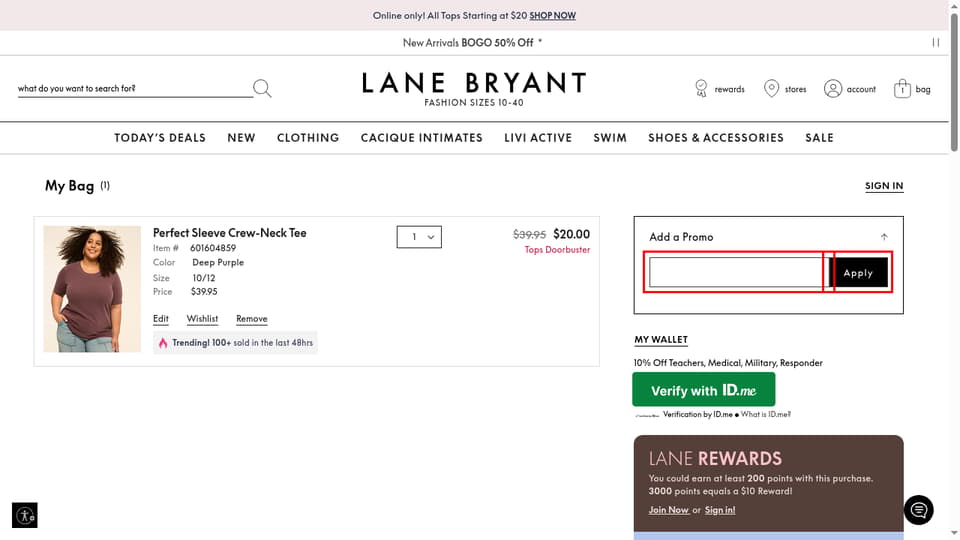Apply the promo code
Viewport: 960px width, 540px height.
click(x=858, y=272)
